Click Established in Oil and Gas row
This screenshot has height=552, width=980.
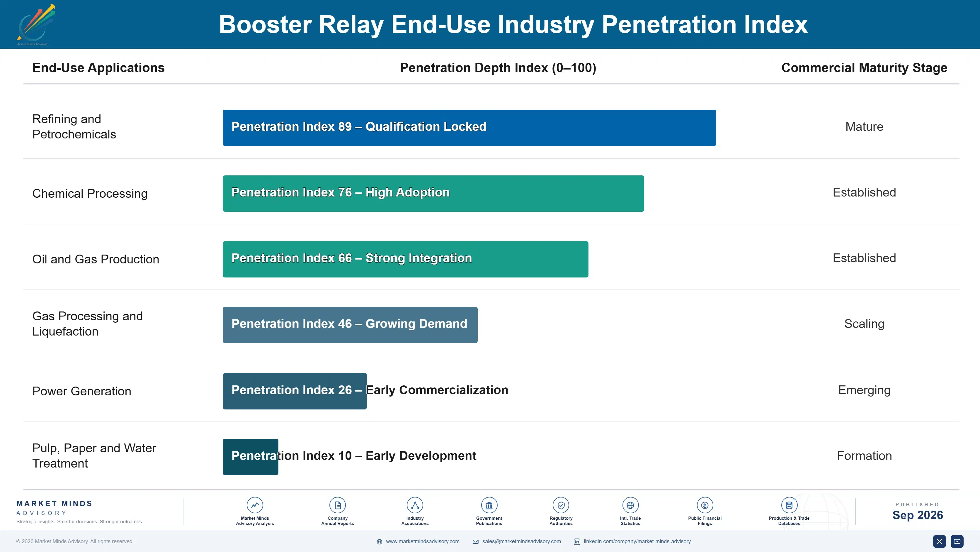tap(864, 258)
